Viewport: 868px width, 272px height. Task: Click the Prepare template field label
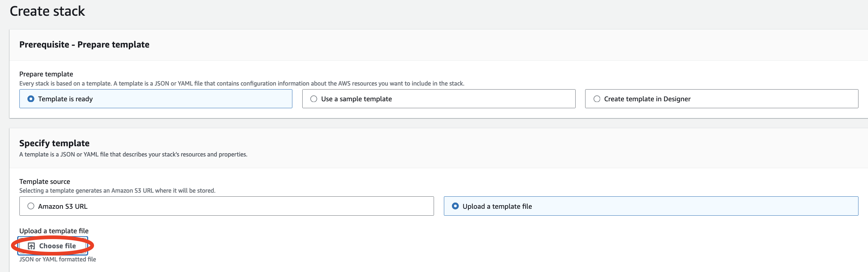pos(46,74)
